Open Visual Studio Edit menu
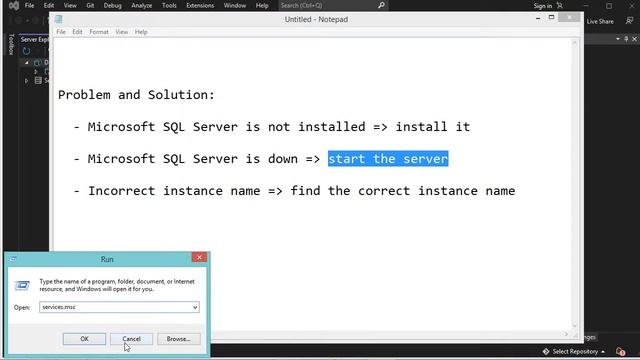The width and height of the screenshot is (640, 360). point(49,6)
